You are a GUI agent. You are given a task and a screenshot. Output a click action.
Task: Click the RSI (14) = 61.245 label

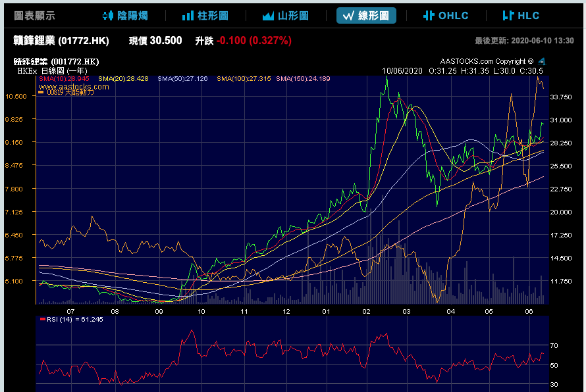coord(71,320)
